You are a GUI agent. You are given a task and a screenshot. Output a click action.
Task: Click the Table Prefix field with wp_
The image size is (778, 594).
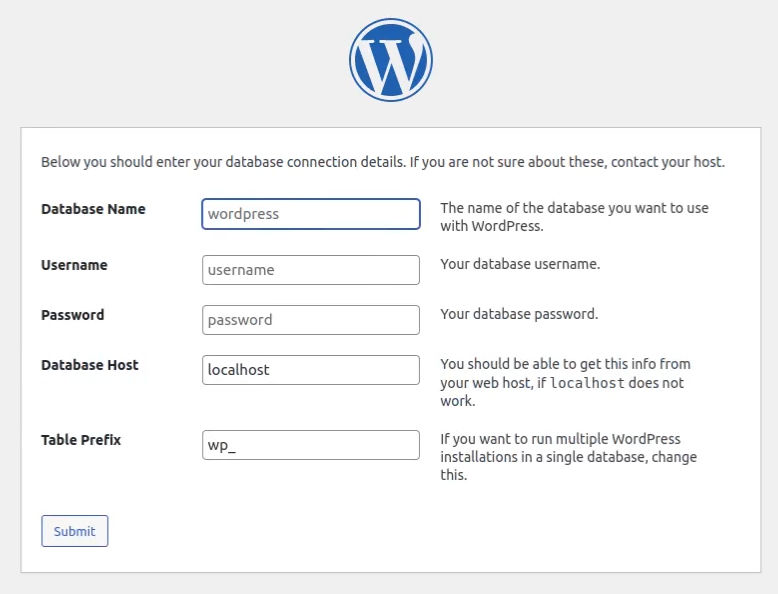pyautogui.click(x=311, y=445)
